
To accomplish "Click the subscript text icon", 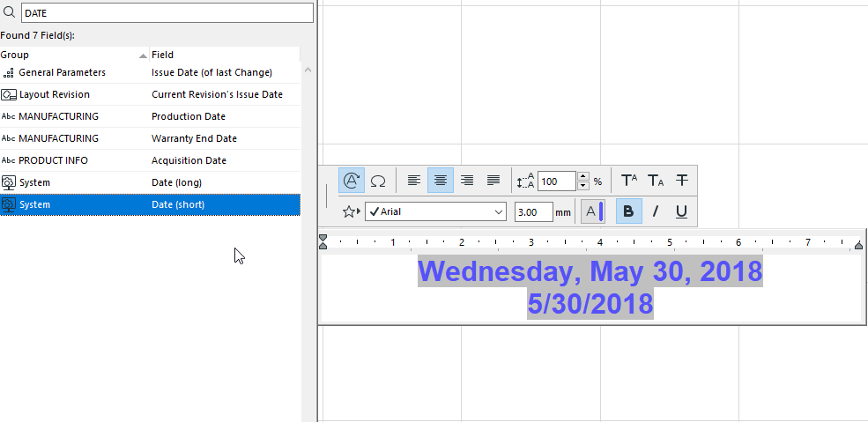I will coord(656,181).
